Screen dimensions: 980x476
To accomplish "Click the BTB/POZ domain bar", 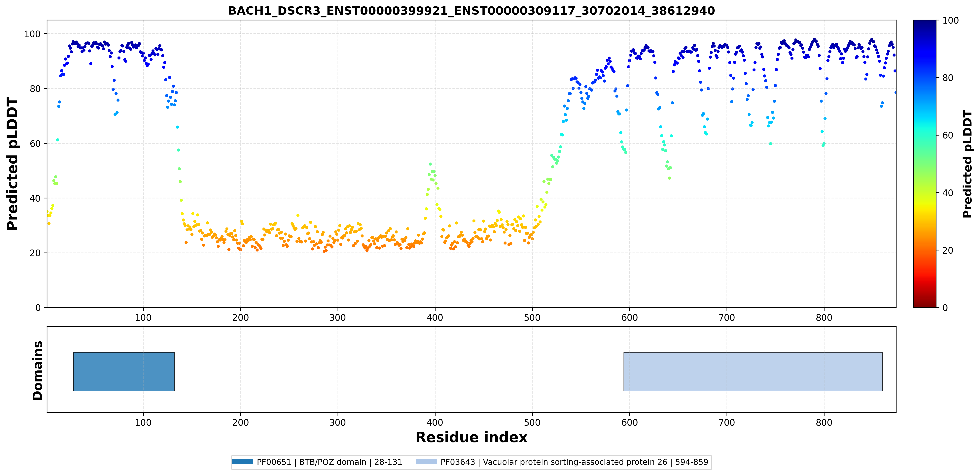I will coord(124,371).
